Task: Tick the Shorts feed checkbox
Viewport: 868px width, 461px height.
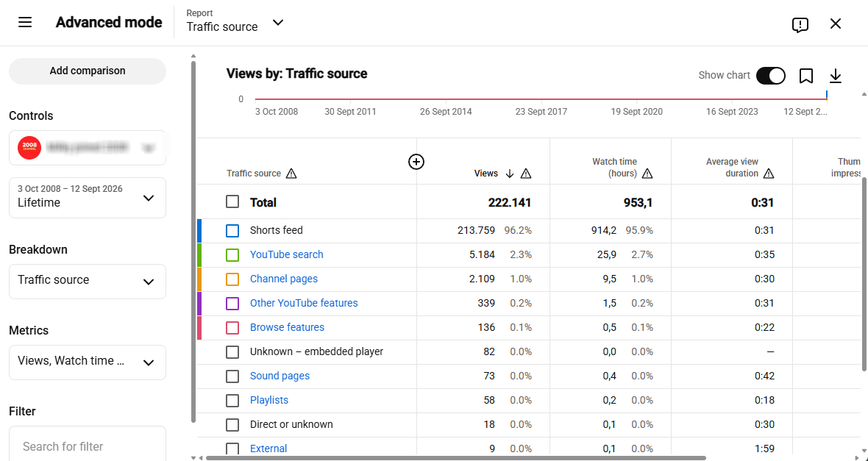Action: click(232, 230)
